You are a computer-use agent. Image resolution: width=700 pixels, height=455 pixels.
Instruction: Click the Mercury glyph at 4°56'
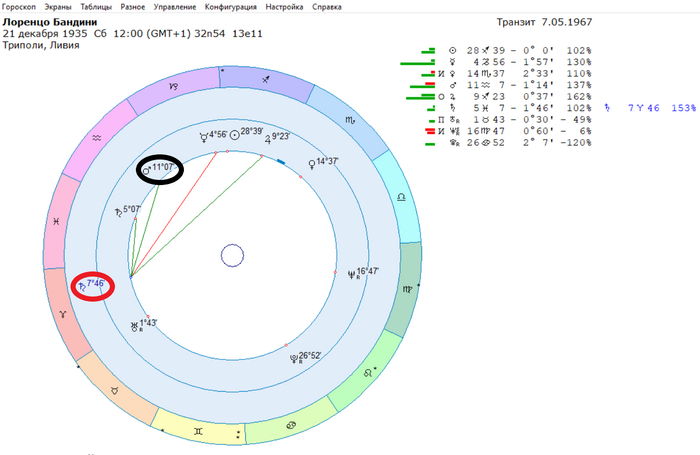204,133
